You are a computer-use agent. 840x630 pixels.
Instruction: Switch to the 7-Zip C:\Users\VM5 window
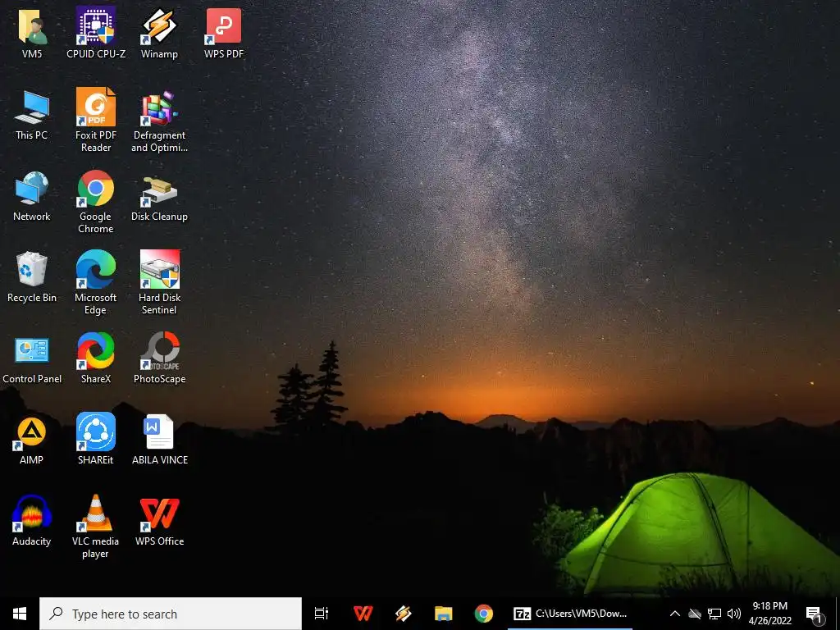(x=570, y=614)
